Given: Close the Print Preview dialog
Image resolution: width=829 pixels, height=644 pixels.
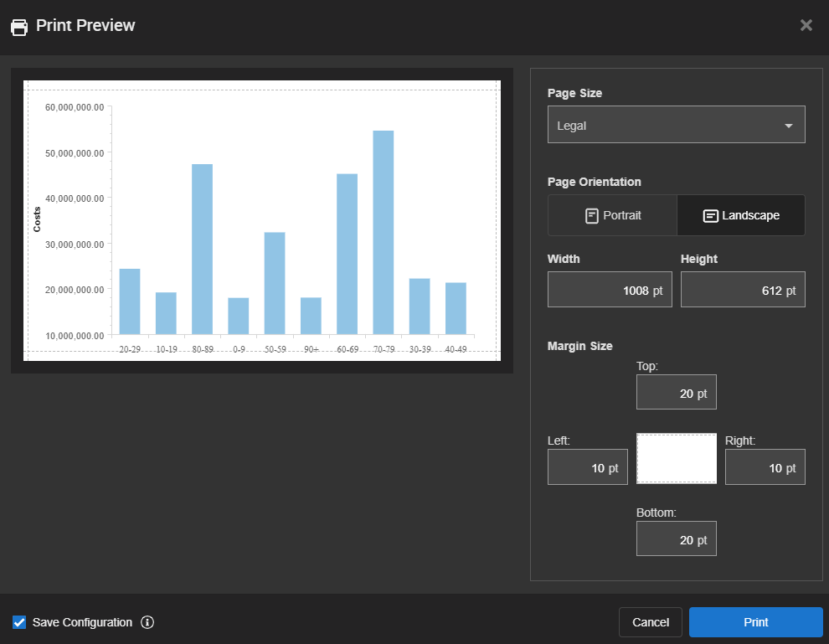Looking at the screenshot, I should [806, 25].
